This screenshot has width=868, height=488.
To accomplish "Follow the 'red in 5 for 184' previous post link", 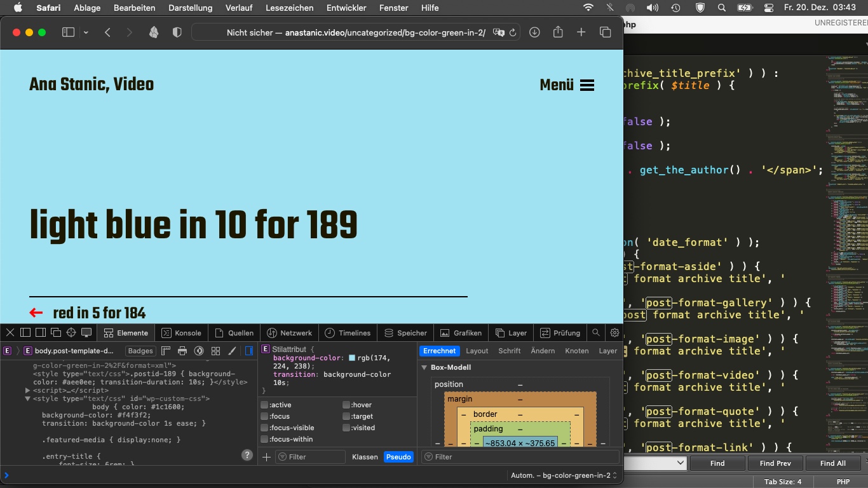I will [x=99, y=313].
